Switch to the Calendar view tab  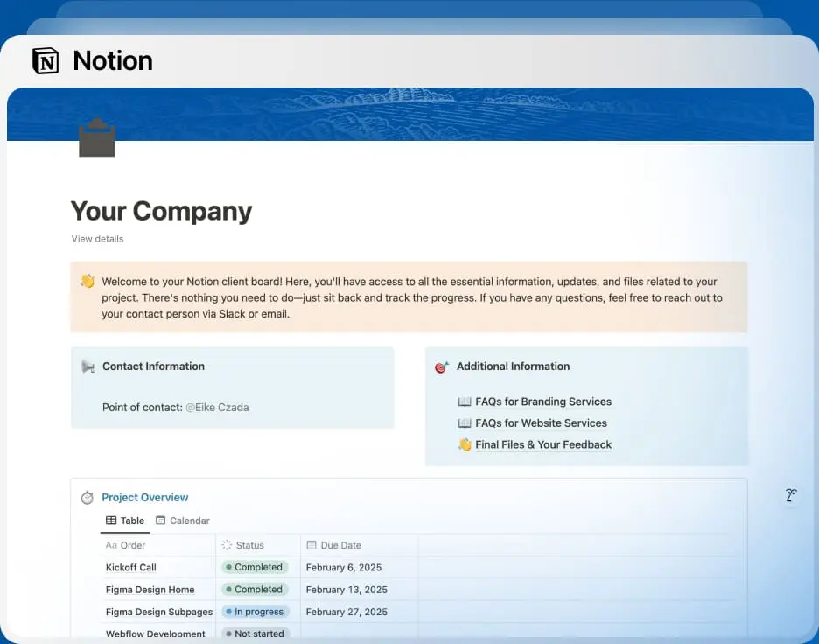183,521
